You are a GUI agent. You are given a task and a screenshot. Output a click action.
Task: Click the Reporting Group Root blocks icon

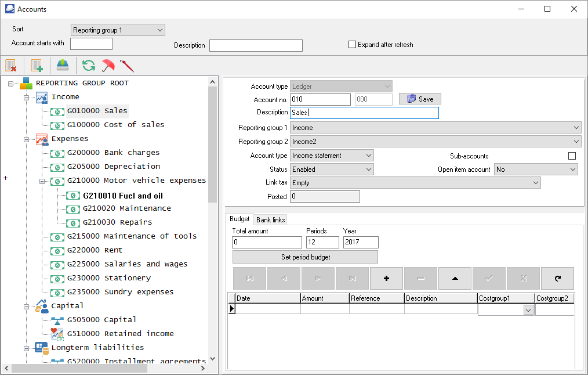pos(26,84)
